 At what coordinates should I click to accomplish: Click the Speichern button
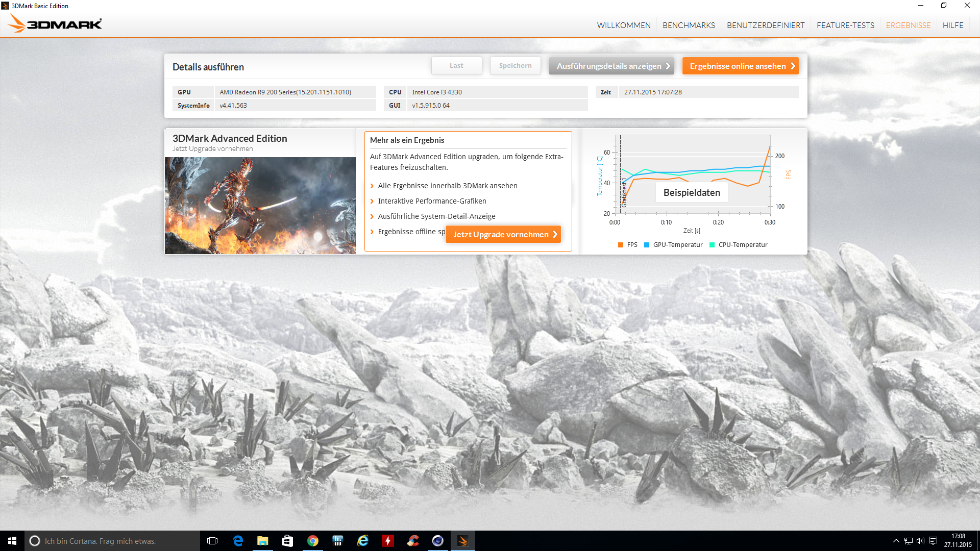(x=516, y=66)
